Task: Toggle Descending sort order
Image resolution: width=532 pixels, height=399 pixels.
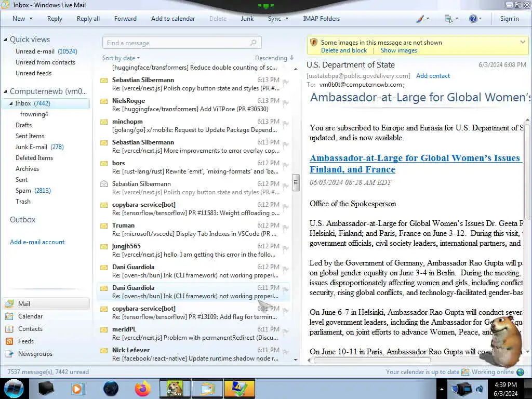Action: coord(274,58)
